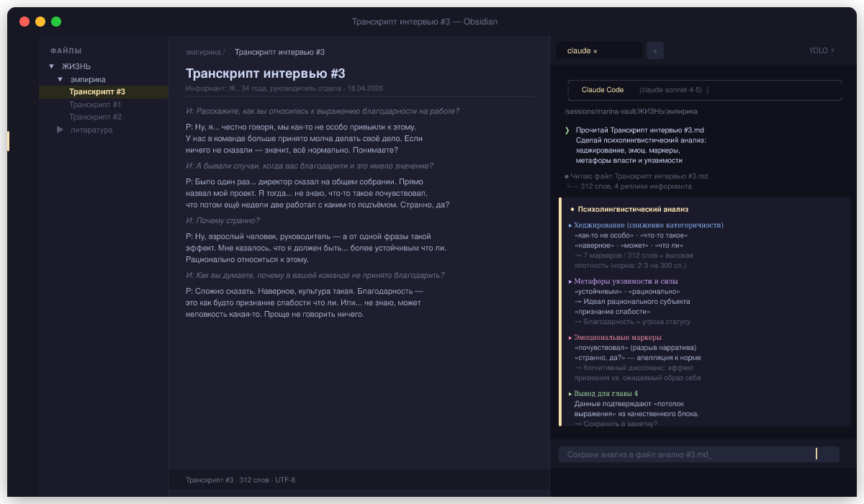Click the first interviewer question about благодарности
The height and width of the screenshot is (504, 864).
[323, 111]
